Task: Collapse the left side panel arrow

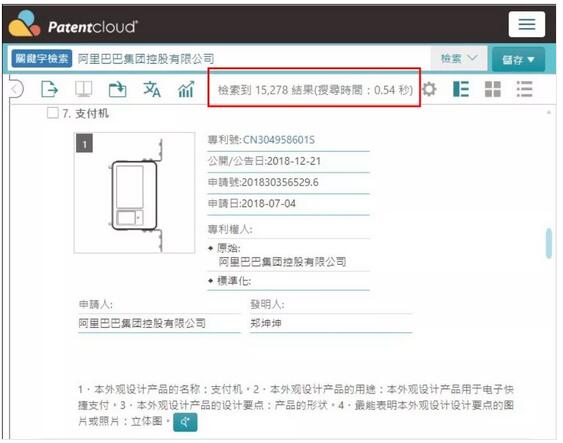Action: pos(16,89)
